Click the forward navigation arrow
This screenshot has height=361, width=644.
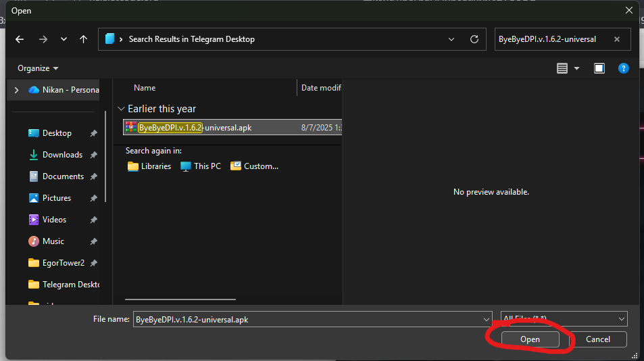(x=43, y=39)
